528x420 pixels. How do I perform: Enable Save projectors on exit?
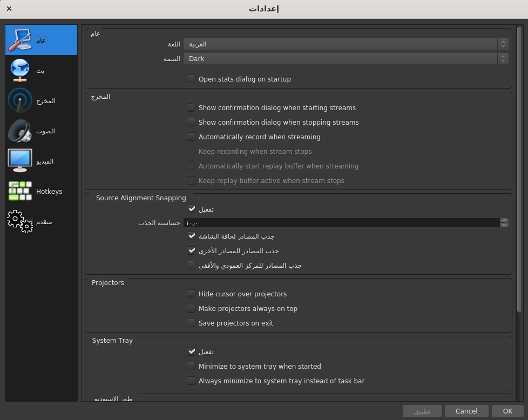[191, 323]
